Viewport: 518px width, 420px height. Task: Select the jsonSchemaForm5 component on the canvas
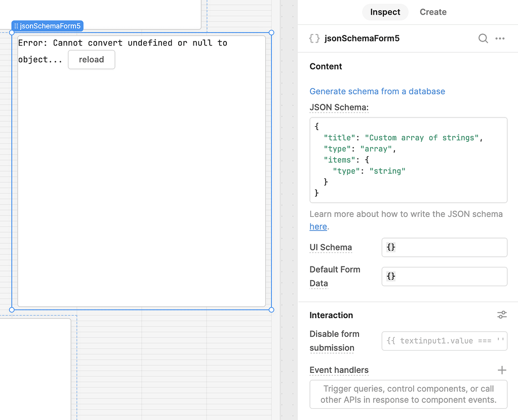141,172
